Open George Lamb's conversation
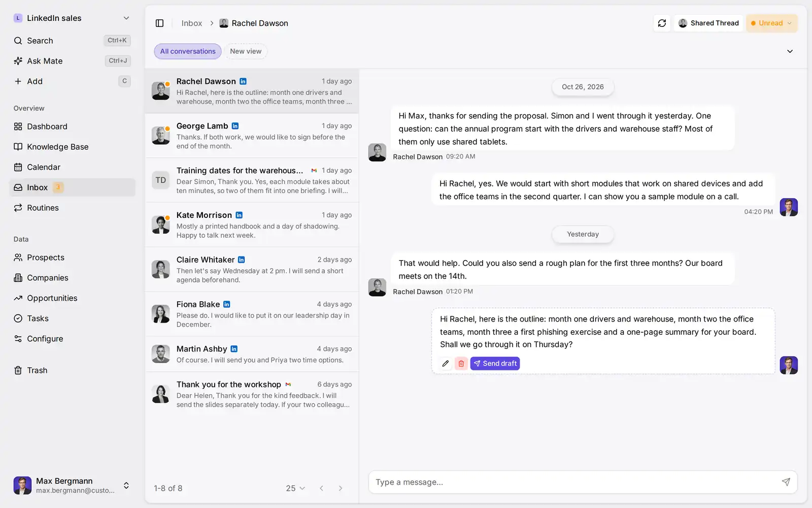This screenshot has width=812, height=508. (252, 136)
